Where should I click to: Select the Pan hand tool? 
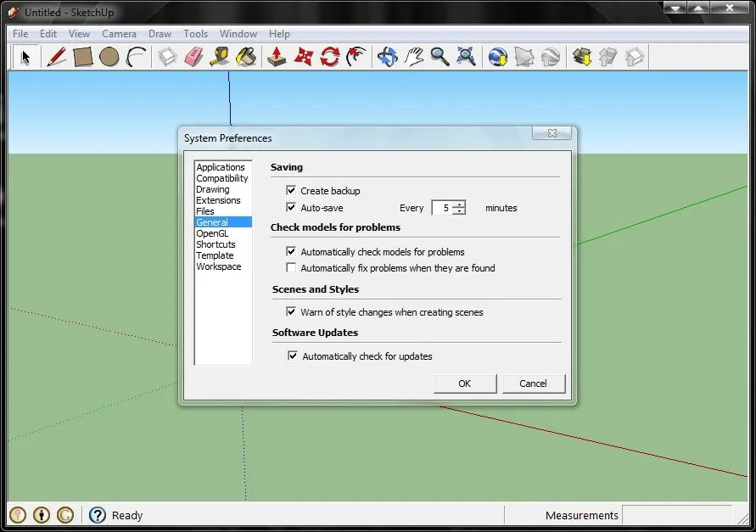point(414,57)
